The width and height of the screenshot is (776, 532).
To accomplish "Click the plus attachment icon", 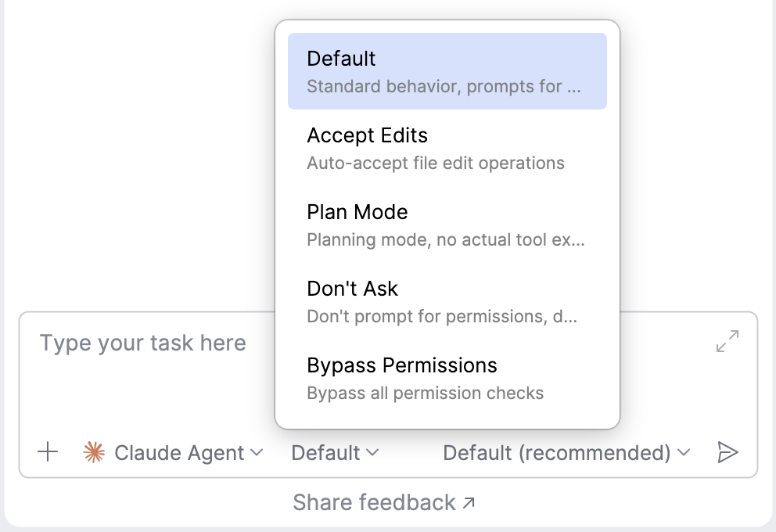I will click(47, 452).
